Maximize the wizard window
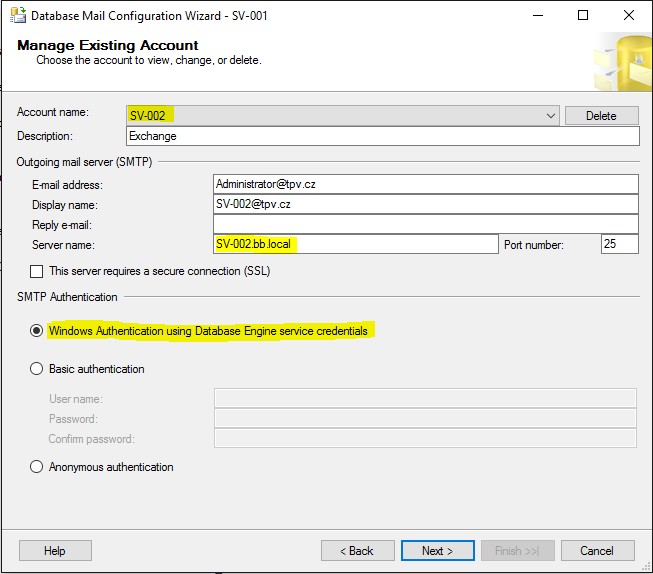Image resolution: width=653 pixels, height=574 pixels. 583,16
